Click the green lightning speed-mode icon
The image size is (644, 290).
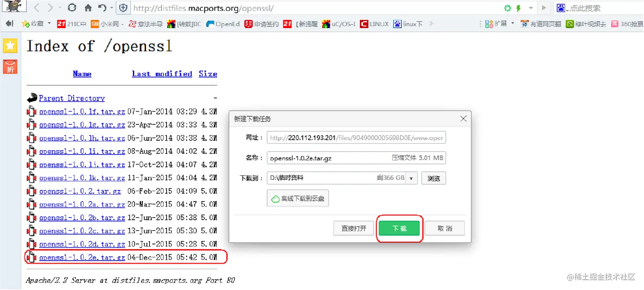point(518,8)
